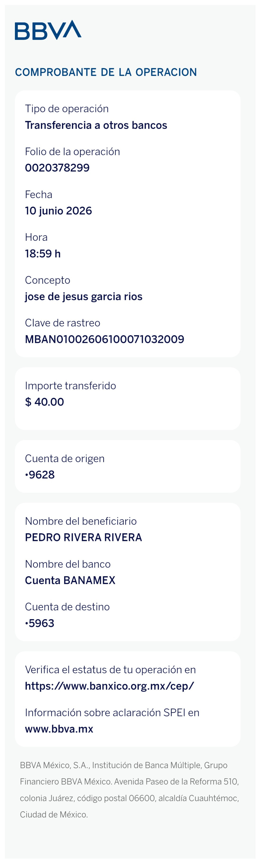This screenshot has height=868, width=256.
Task: Select destination account •5963
Action: [40, 623]
